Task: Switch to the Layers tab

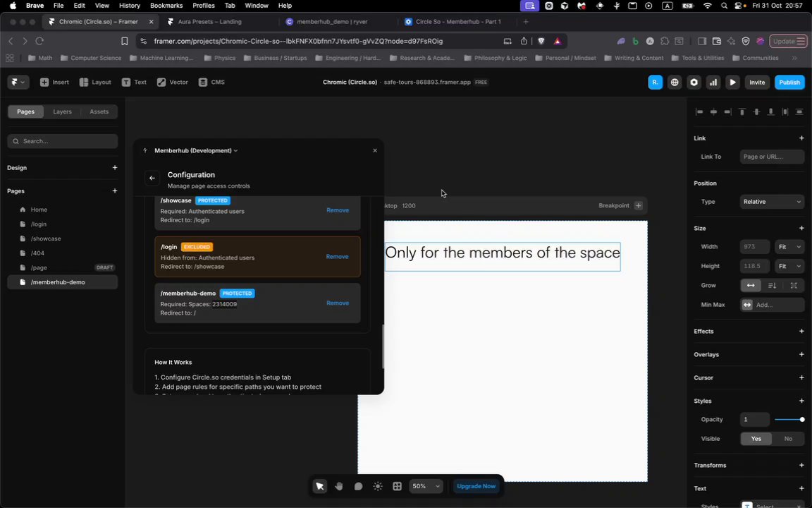Action: (x=62, y=111)
